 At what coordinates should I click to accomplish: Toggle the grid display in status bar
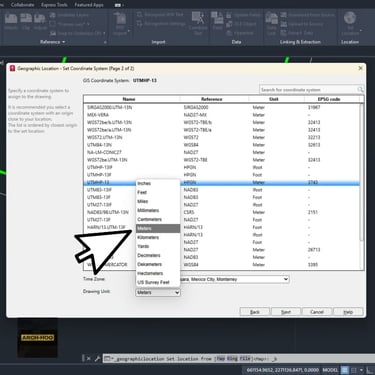coord(345,370)
